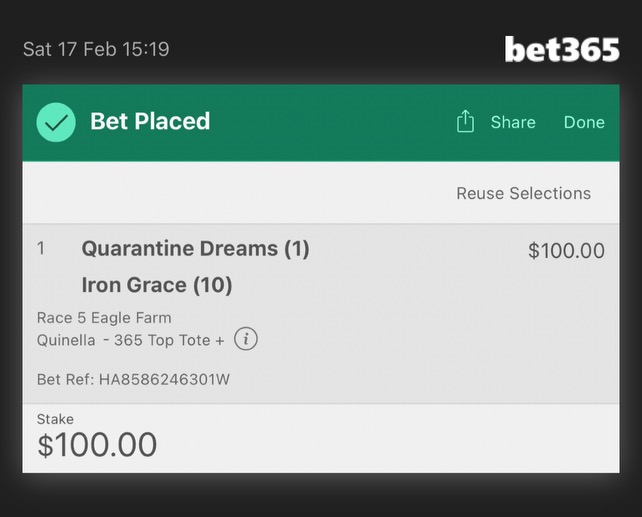Click Reuse Selections link

[x=524, y=193]
